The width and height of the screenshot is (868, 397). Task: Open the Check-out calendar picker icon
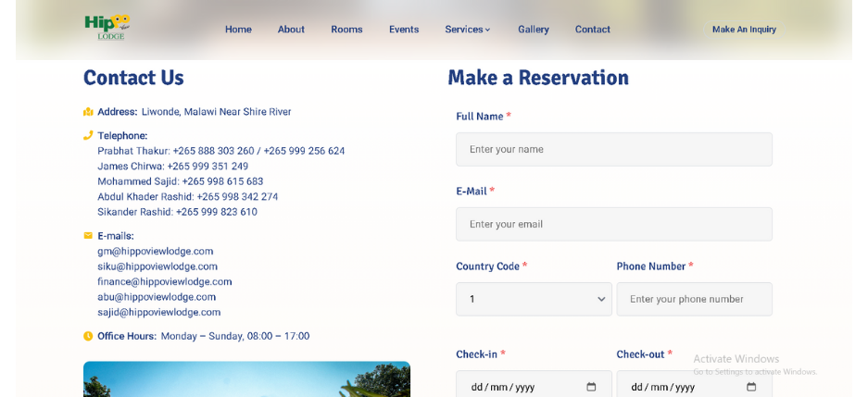pyautogui.click(x=751, y=387)
